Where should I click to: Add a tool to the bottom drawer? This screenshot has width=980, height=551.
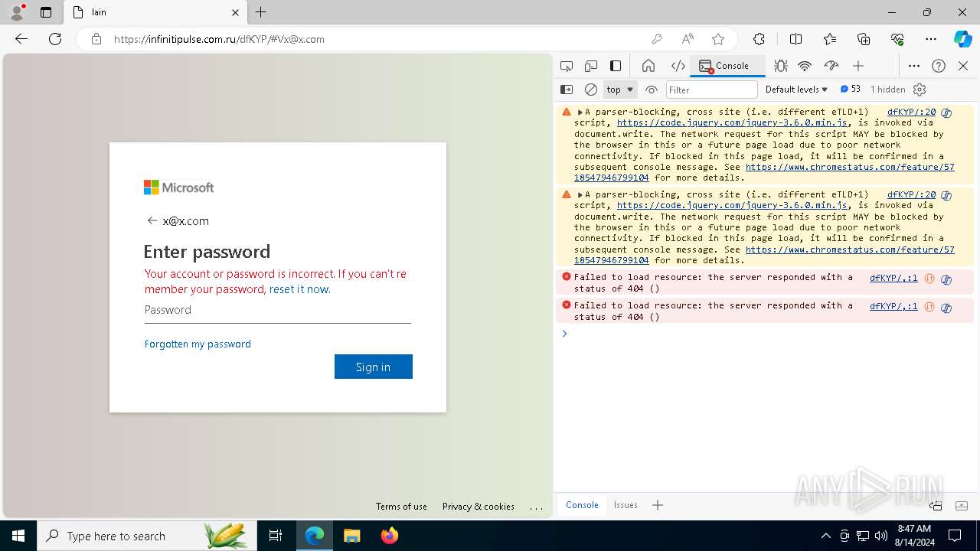click(658, 505)
